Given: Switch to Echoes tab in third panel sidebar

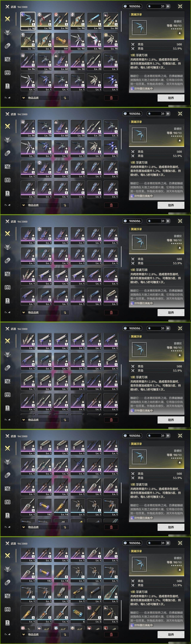Looking at the screenshot, I should 7,247.
